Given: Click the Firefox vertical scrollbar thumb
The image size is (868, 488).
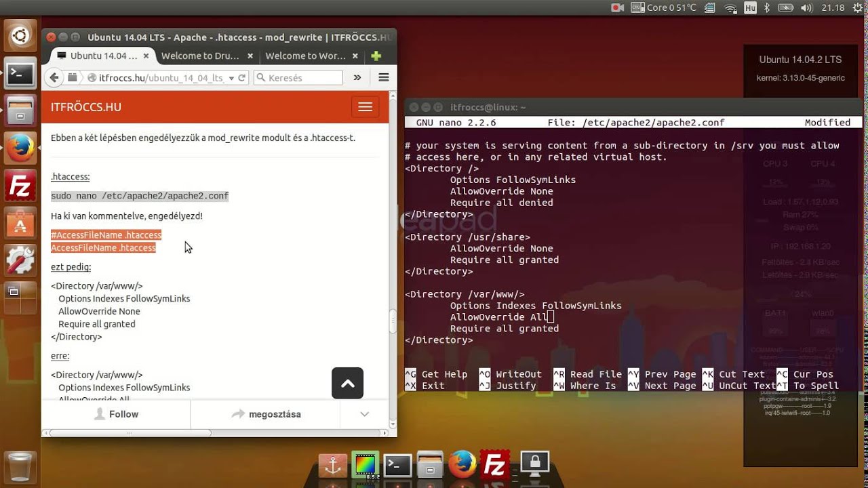Looking at the screenshot, I should (x=392, y=322).
